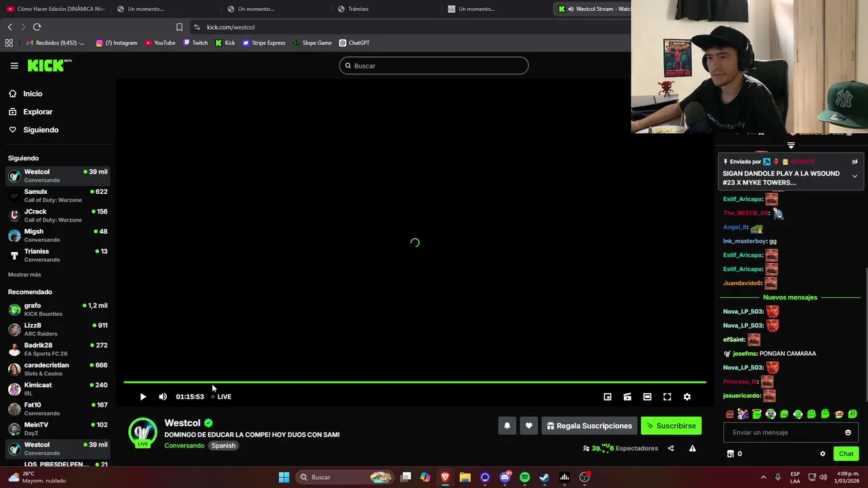Screen dimensions: 868x488
Task: Open MeinTV recommended channel
Action: pyautogui.click(x=58, y=428)
